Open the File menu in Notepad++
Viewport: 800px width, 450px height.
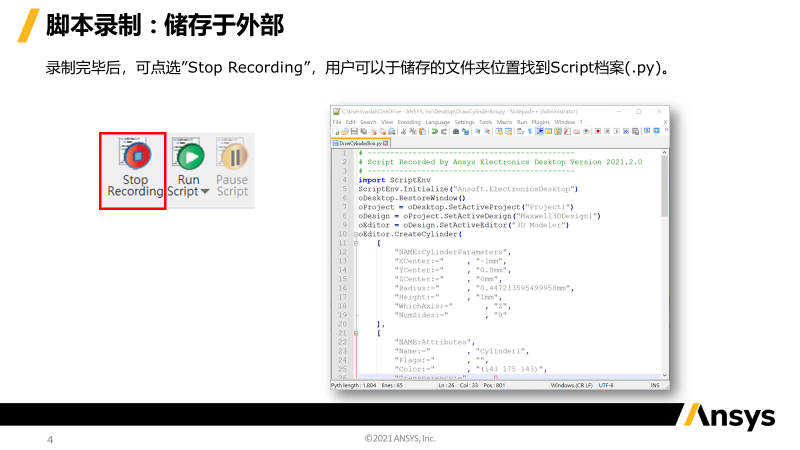[x=337, y=122]
